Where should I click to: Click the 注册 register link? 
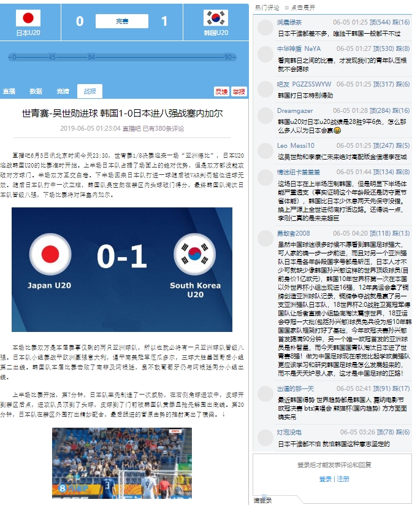[x=343, y=479]
